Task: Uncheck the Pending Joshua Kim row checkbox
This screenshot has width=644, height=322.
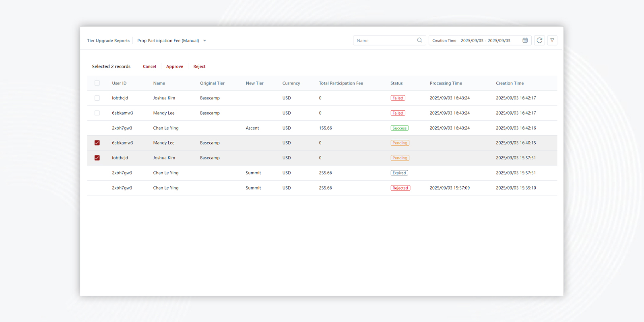Action: point(97,158)
